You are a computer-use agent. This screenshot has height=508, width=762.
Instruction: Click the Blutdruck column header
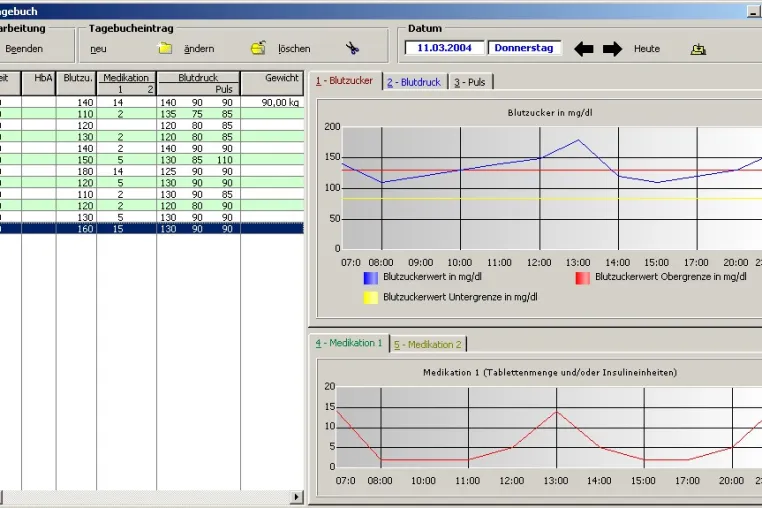(198, 77)
